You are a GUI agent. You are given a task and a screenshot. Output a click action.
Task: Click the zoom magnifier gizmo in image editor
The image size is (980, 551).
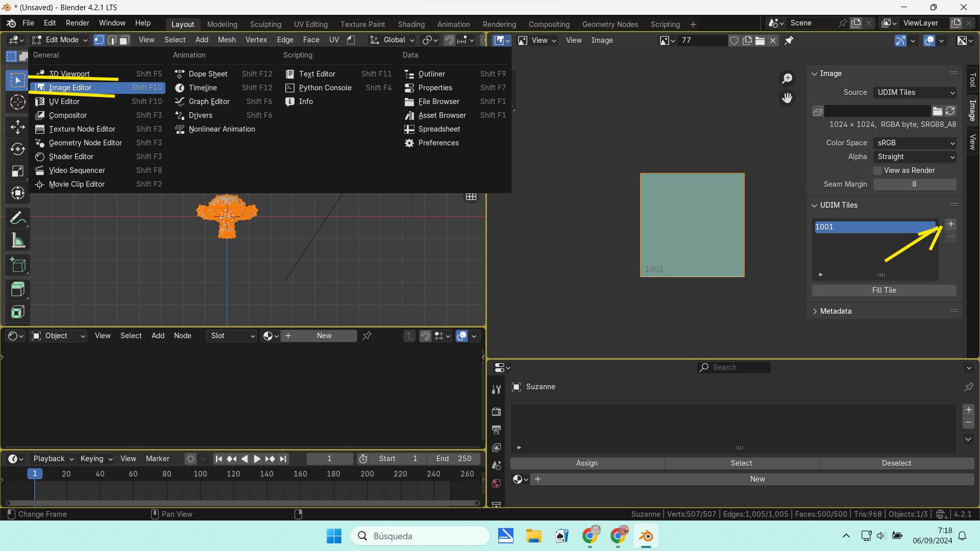point(787,78)
